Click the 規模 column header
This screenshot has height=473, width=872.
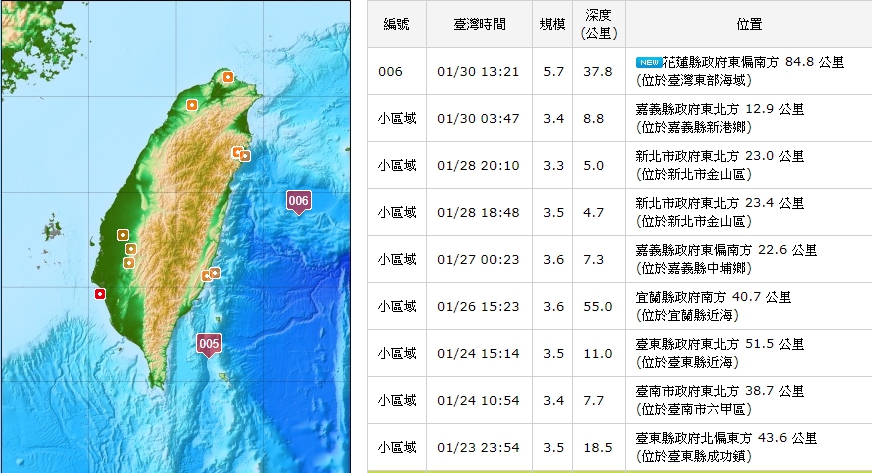coord(552,24)
